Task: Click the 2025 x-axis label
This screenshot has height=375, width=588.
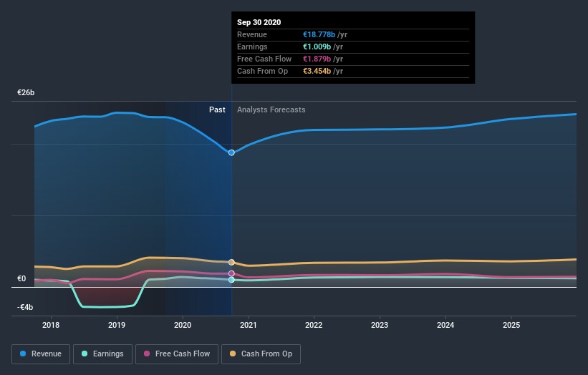Action: 511,325
